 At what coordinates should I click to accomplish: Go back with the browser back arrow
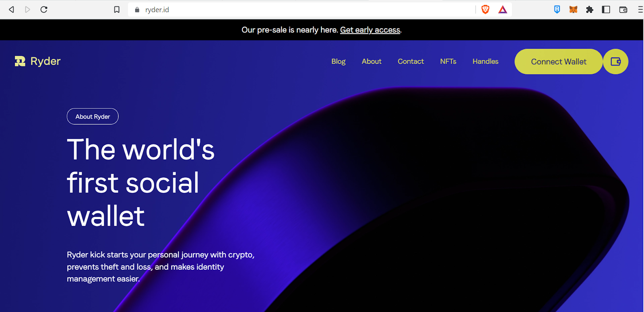pos(11,10)
